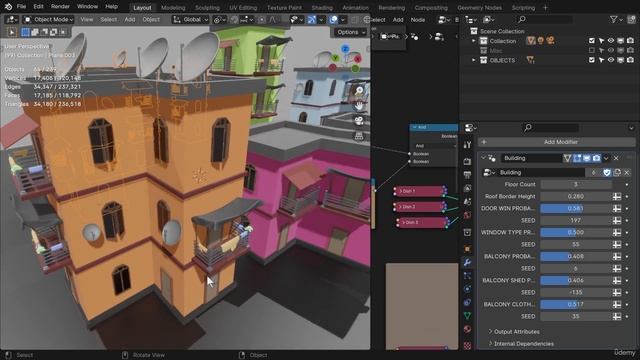Click the viewport zoom magnifier icon

pos(359,90)
